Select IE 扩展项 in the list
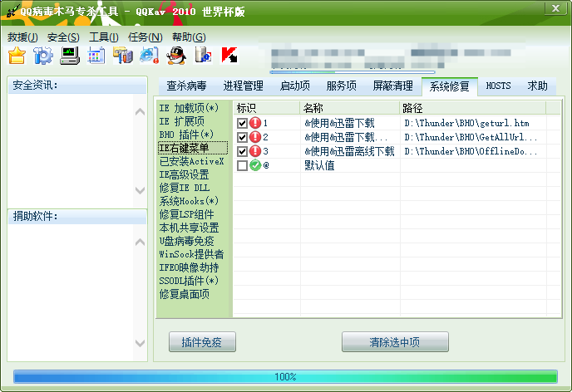Viewport: 572px width, 392px height. pos(182,121)
